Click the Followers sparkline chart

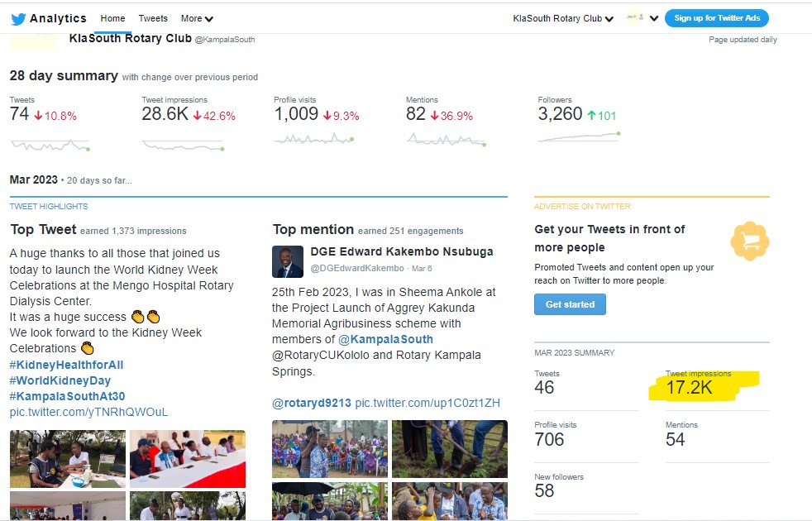(579, 136)
